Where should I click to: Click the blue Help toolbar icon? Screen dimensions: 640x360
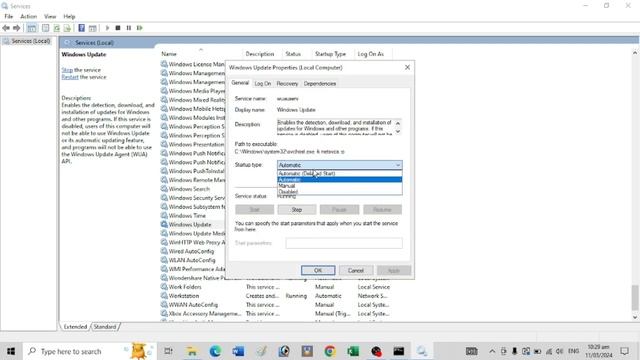pos(82,28)
